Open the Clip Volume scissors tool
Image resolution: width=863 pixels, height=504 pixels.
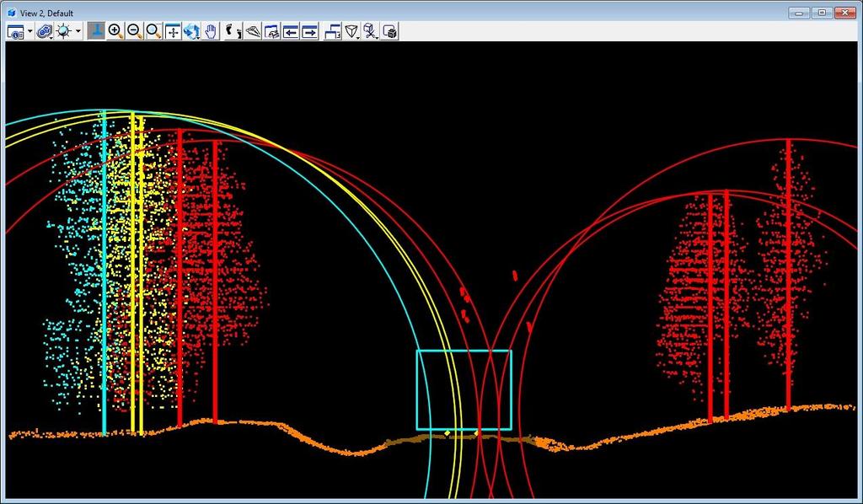click(x=371, y=31)
